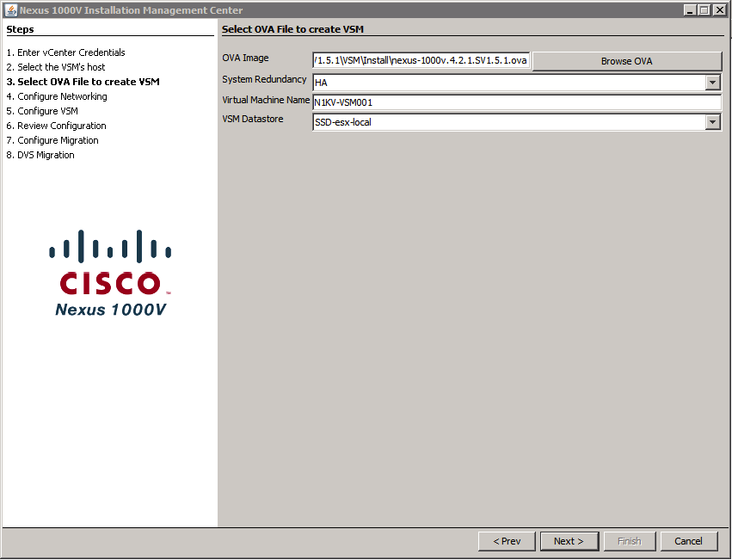732x560 pixels.
Task: Minimize the Installation Management Center window
Action: click(x=690, y=9)
